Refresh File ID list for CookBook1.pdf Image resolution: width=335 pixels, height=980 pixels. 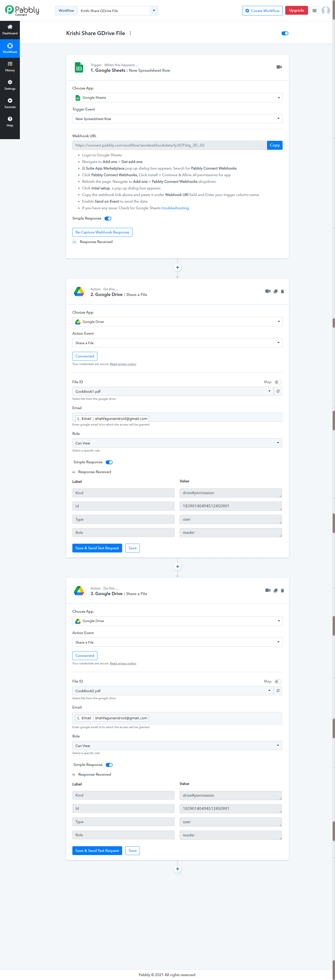pyautogui.click(x=278, y=391)
